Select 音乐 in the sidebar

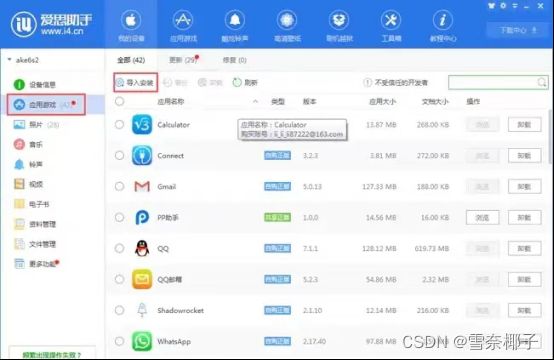28,144
